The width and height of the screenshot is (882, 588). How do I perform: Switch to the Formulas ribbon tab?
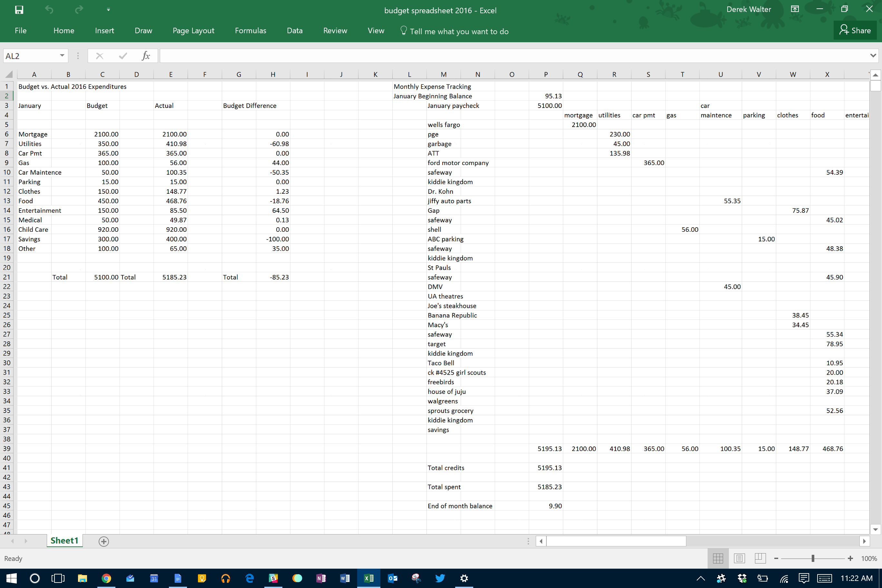click(250, 31)
